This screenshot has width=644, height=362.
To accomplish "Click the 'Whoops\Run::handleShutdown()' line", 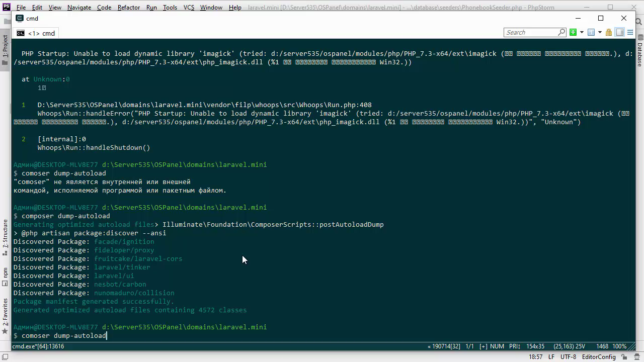I will pos(94,148).
